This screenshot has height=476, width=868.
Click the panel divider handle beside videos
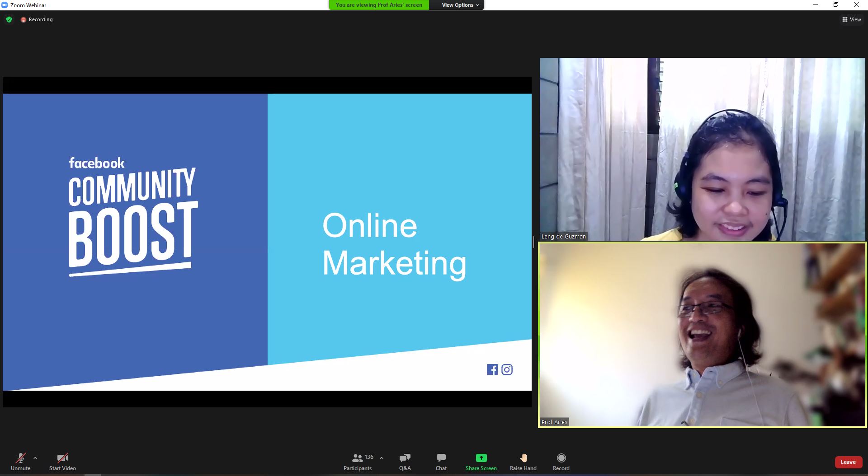point(534,242)
